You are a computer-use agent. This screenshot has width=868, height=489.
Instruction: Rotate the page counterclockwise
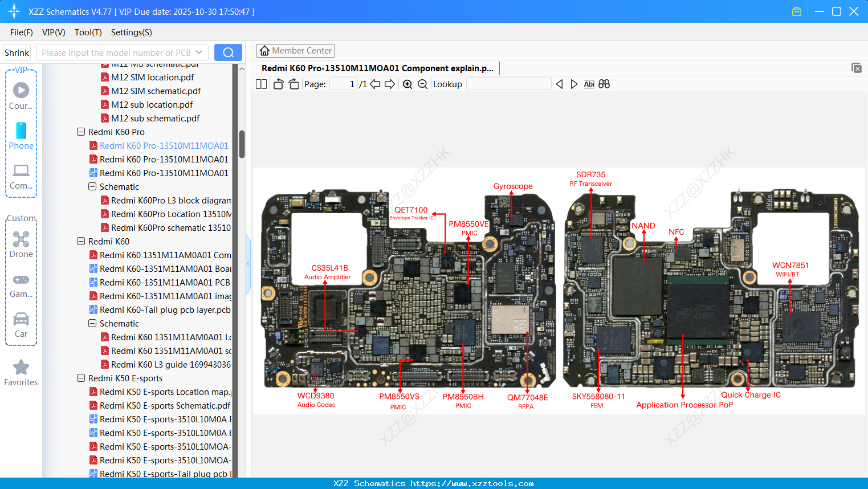click(x=278, y=84)
